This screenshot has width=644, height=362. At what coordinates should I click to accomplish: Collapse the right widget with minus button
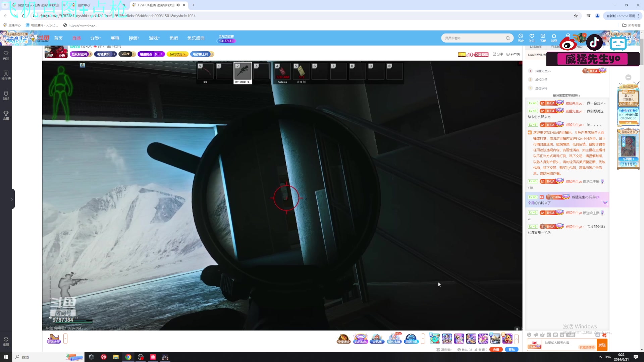point(628,77)
